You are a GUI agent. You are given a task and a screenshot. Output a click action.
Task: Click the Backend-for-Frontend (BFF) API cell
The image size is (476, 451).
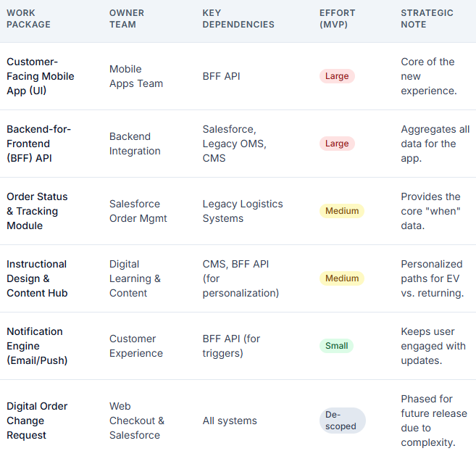click(x=39, y=144)
